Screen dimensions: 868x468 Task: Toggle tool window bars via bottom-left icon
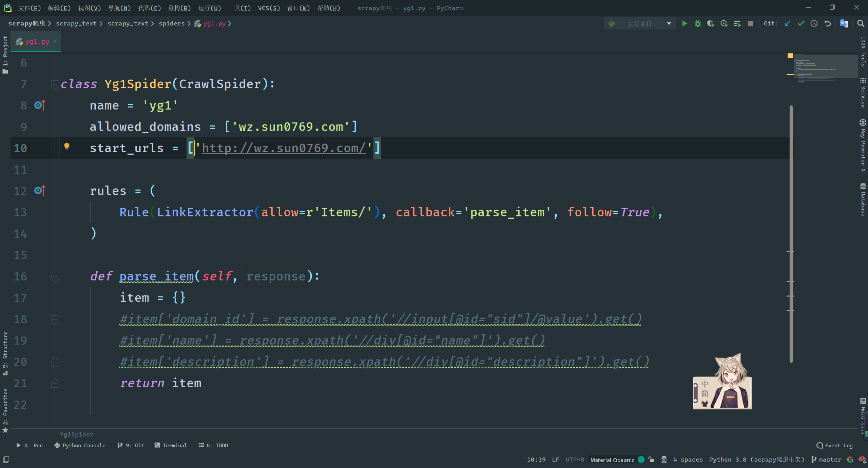[6, 460]
